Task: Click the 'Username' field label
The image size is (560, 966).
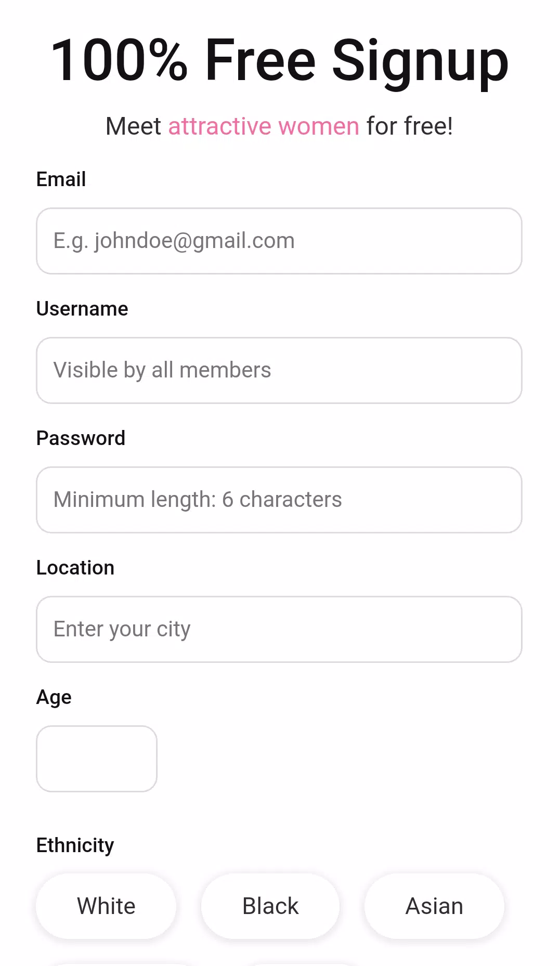Action: [x=82, y=309]
